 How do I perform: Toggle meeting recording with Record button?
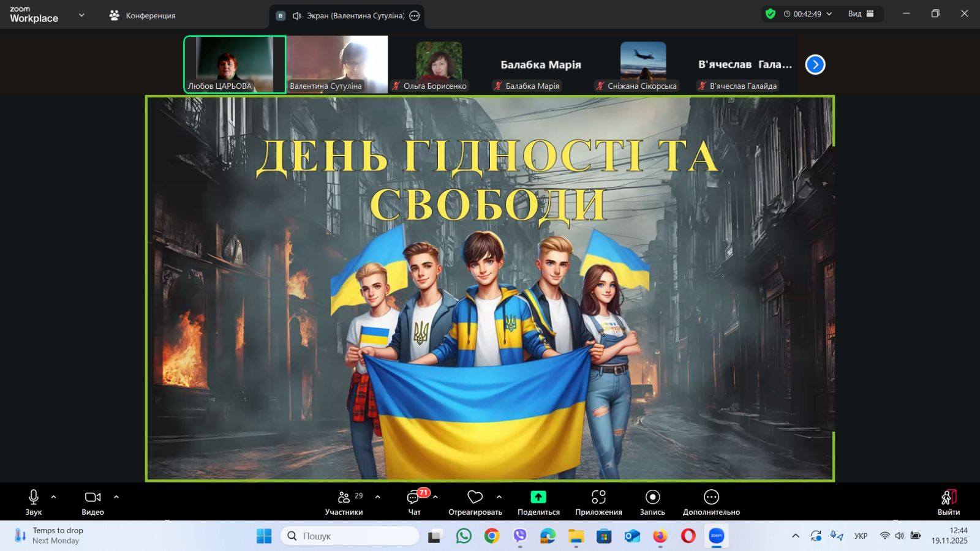click(652, 497)
